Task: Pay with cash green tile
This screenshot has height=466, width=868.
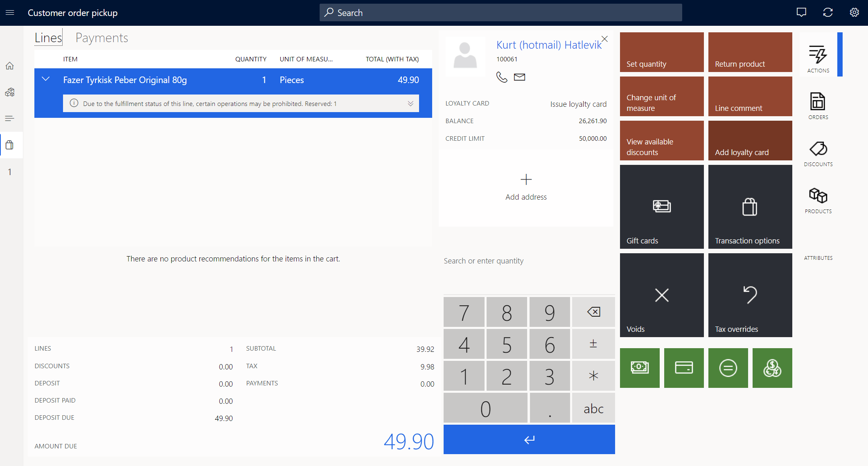Action: pyautogui.click(x=639, y=368)
